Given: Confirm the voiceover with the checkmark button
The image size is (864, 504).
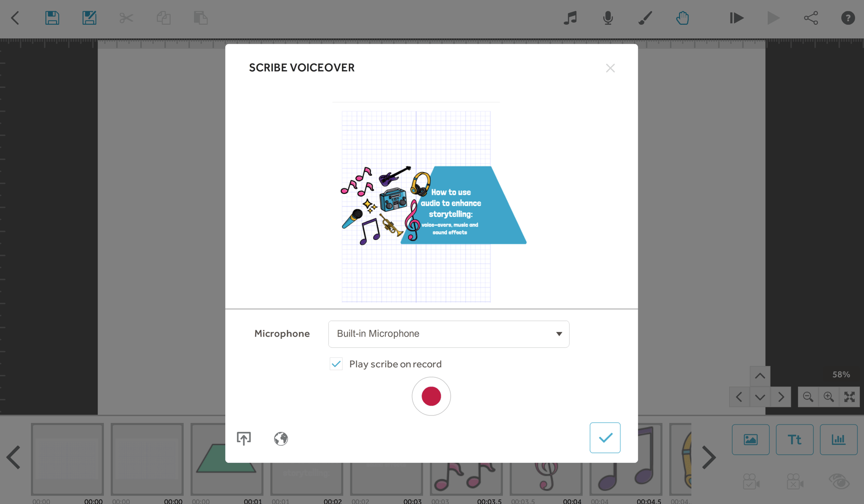Looking at the screenshot, I should point(605,438).
